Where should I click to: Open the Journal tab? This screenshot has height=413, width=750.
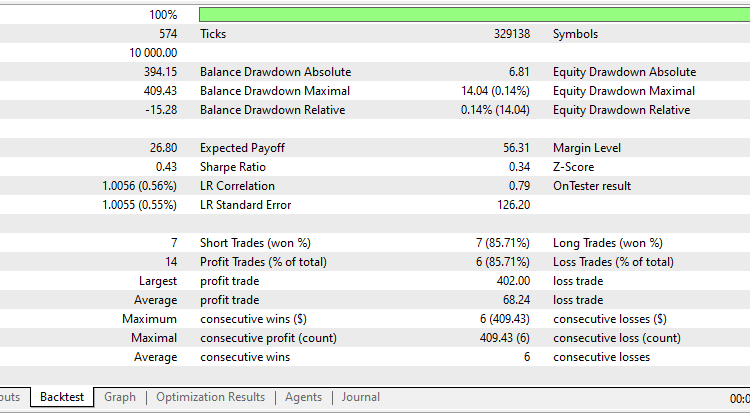tap(360, 397)
